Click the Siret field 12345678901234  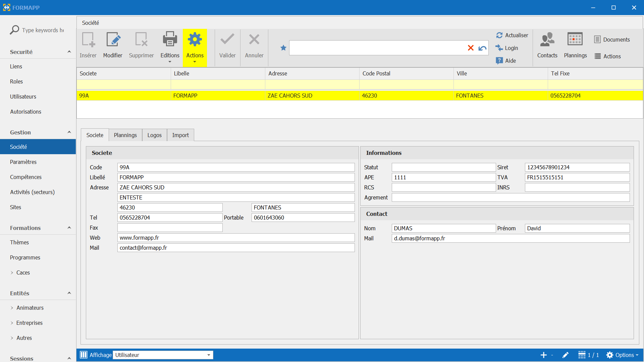[x=577, y=167]
